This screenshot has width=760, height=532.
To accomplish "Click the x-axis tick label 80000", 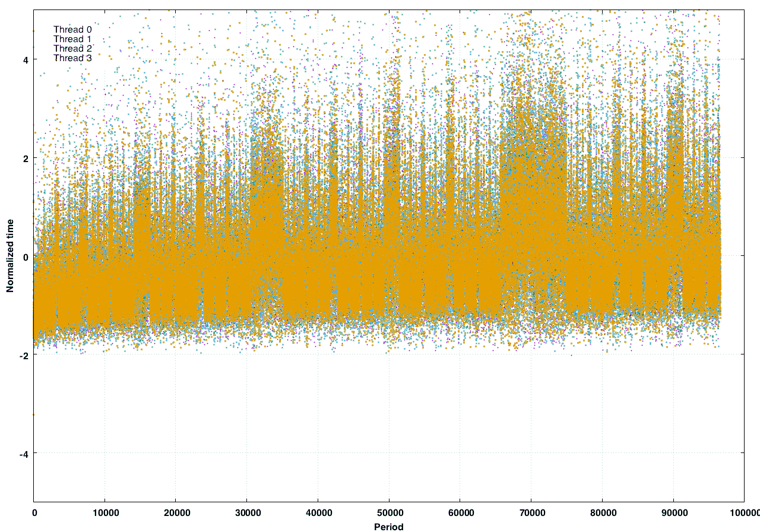I will pyautogui.click(x=602, y=512).
